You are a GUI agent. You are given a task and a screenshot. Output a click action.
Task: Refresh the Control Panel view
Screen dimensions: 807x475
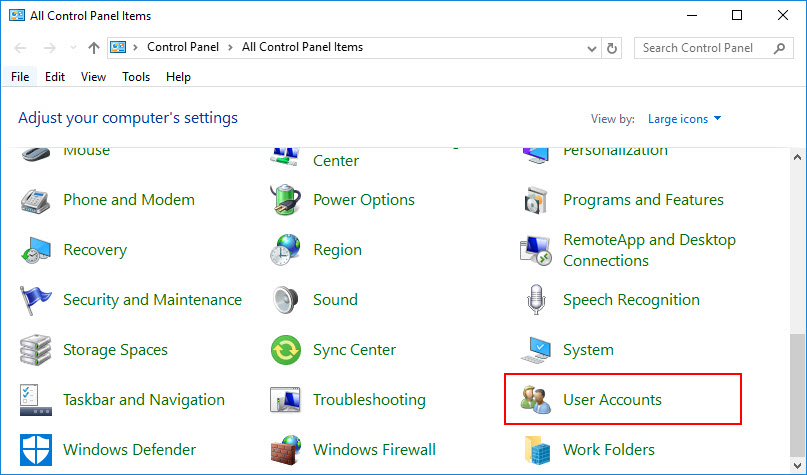[611, 48]
